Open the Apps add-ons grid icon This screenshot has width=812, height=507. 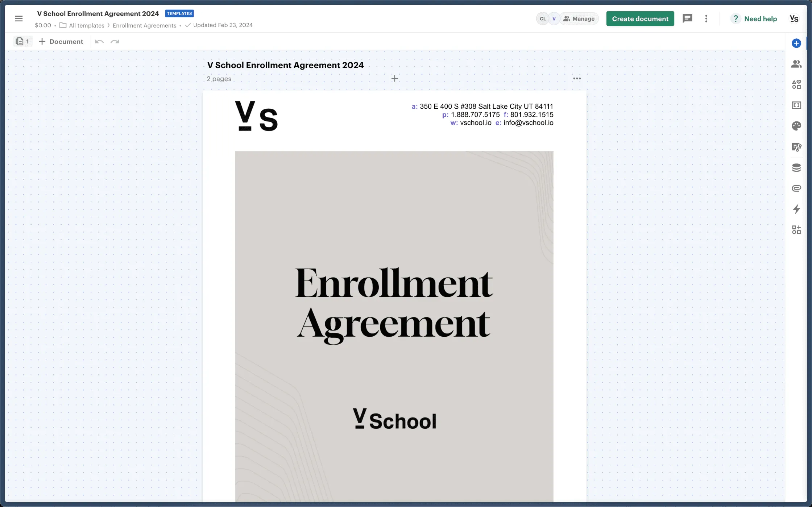(x=796, y=230)
